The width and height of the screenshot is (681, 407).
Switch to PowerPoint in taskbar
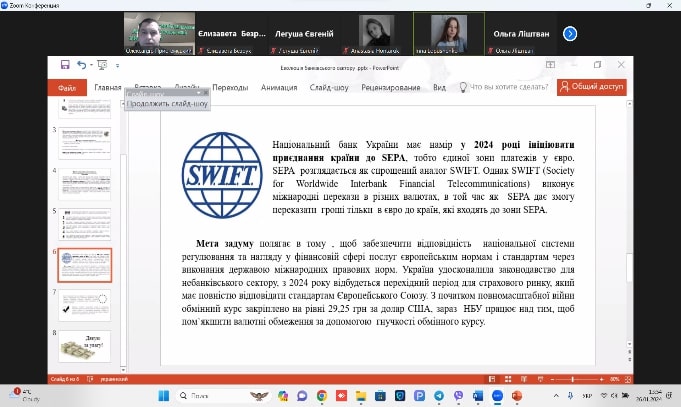tap(517, 396)
